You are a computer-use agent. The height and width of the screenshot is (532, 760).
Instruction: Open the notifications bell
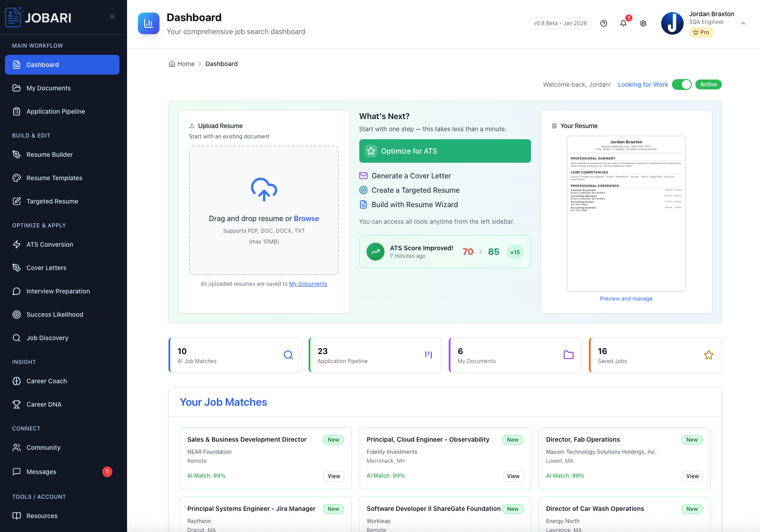623,23
